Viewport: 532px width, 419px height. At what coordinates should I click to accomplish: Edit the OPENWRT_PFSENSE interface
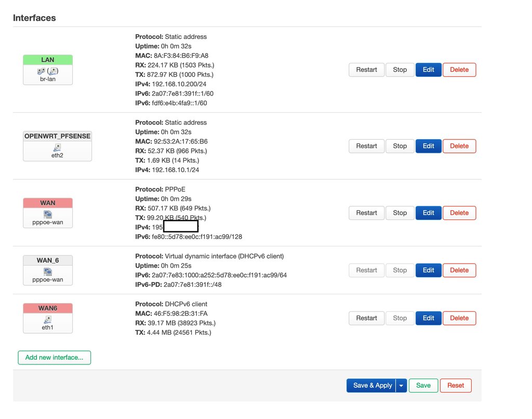pyautogui.click(x=428, y=146)
